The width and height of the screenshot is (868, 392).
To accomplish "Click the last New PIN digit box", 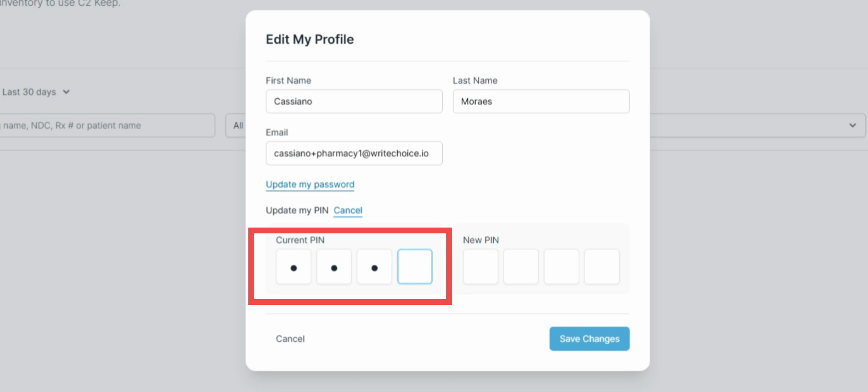I will [602, 266].
